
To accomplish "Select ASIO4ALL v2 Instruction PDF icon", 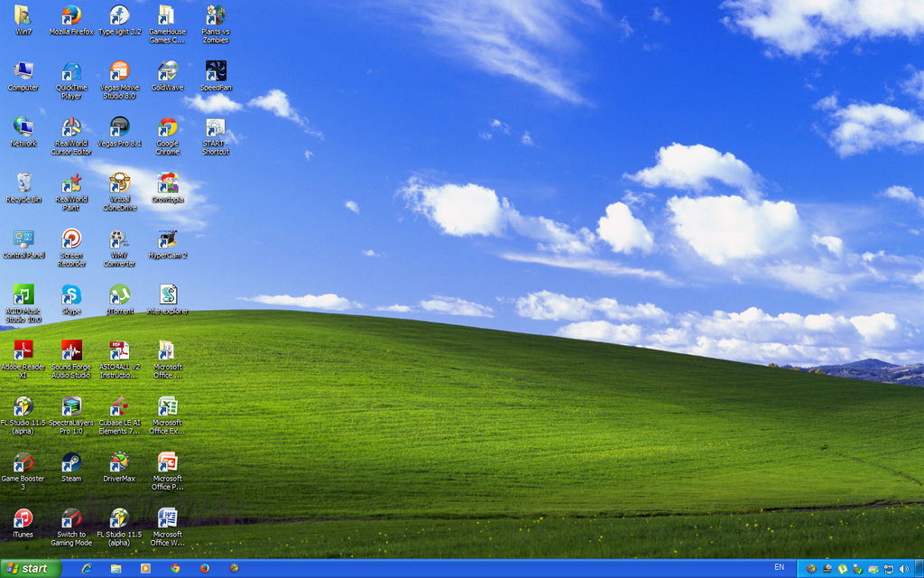I will pyautogui.click(x=120, y=359).
